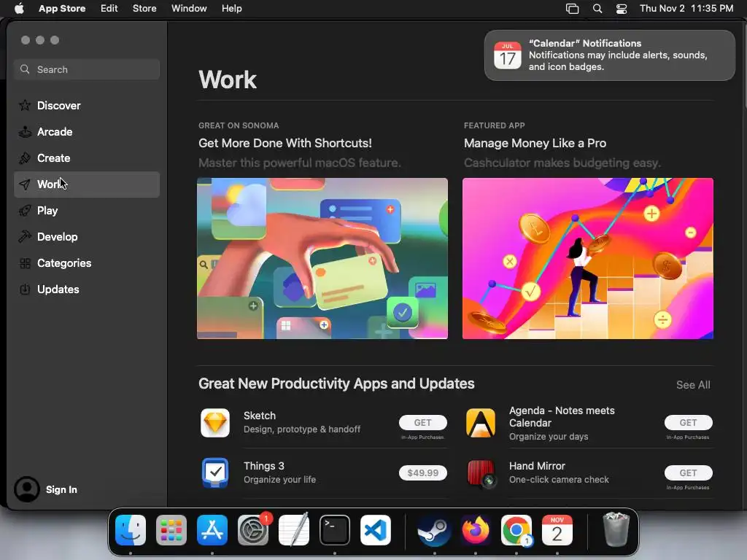Screen dimensions: 747x560
Task: Click the Search field in sidebar
Action: click(x=86, y=69)
